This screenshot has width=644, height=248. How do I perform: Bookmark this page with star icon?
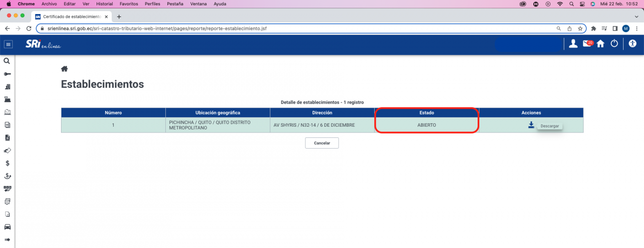tap(580, 29)
